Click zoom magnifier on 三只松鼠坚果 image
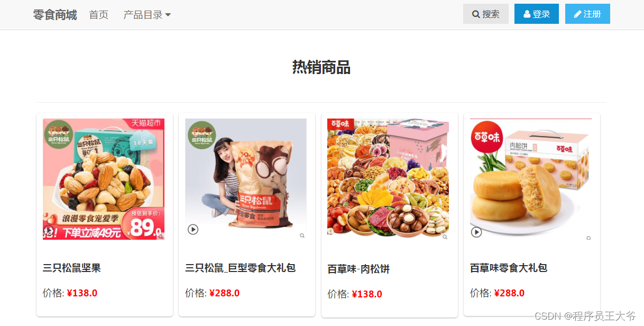644x326 pixels. 160,236
